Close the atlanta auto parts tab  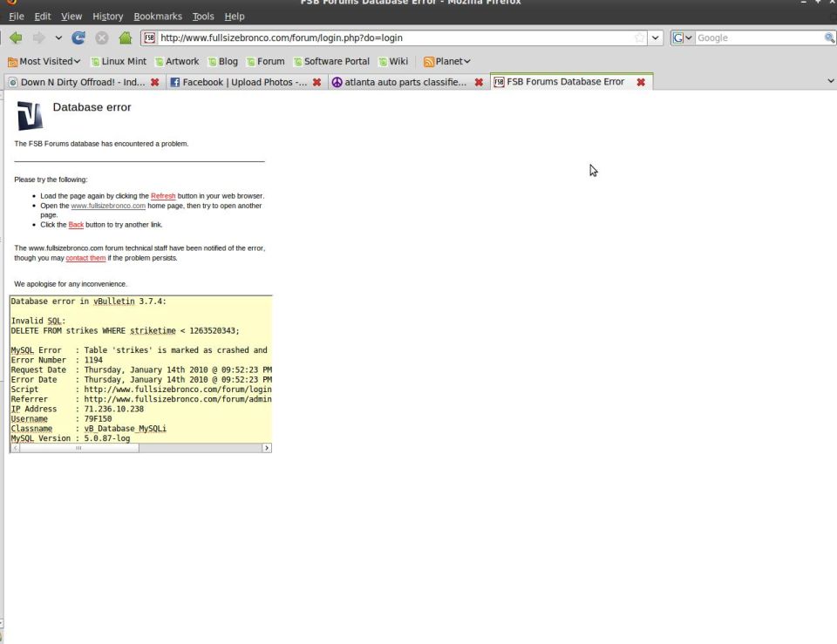point(479,82)
